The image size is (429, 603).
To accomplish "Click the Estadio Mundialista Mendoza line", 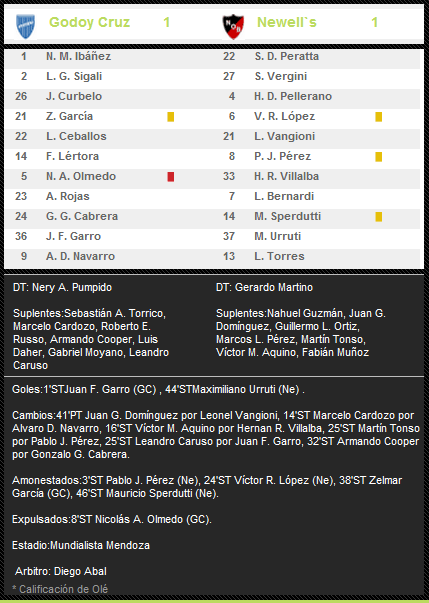I will [81, 545].
